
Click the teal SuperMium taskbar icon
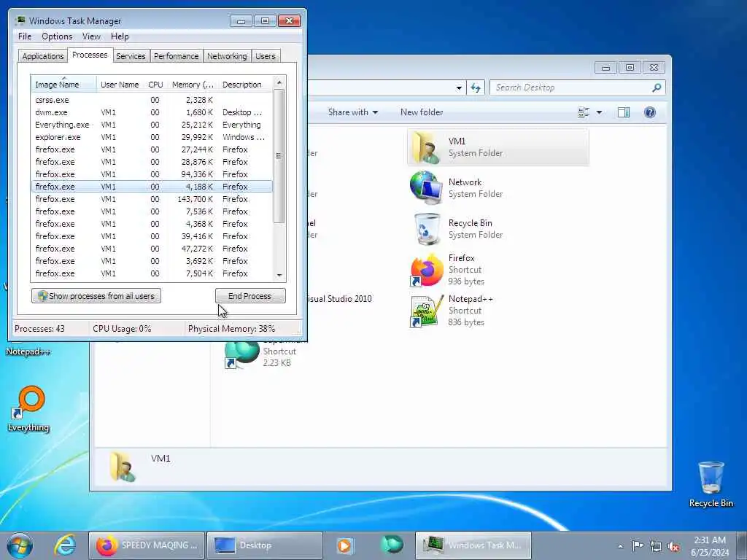392,545
